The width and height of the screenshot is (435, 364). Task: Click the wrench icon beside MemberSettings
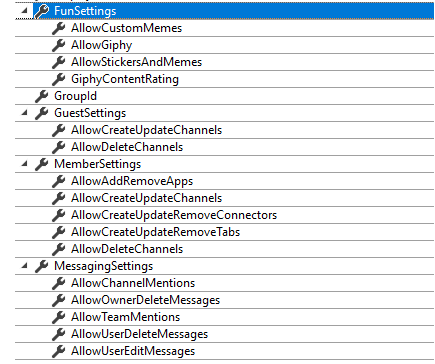point(42,164)
